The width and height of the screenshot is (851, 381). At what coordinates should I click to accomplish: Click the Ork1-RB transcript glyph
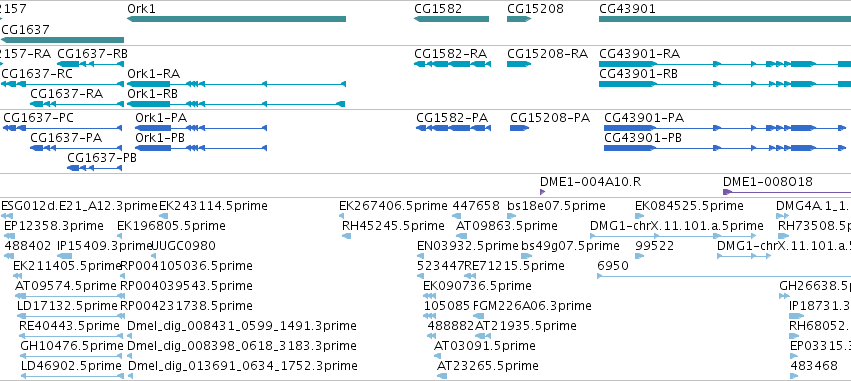point(236,104)
